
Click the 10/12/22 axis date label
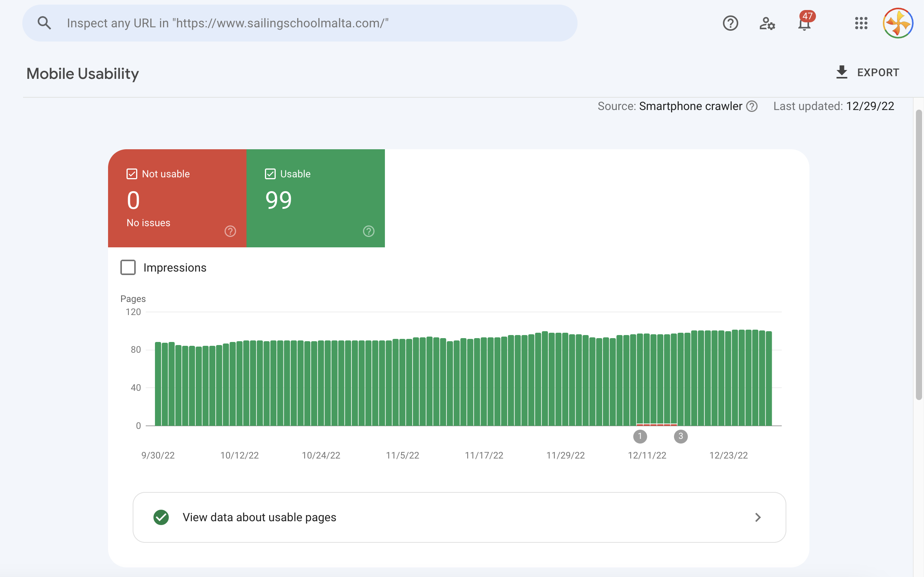pos(240,455)
